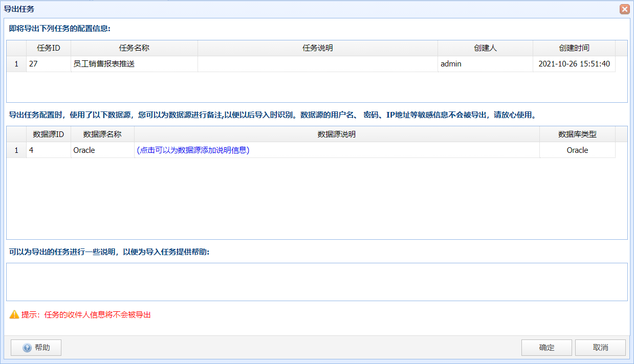The height and width of the screenshot is (364, 634).
Task: Click link to add datasource description
Action: (193, 150)
